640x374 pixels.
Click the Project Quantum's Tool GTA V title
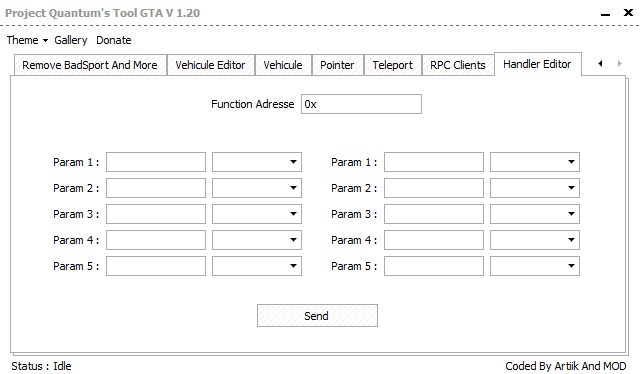point(102,13)
